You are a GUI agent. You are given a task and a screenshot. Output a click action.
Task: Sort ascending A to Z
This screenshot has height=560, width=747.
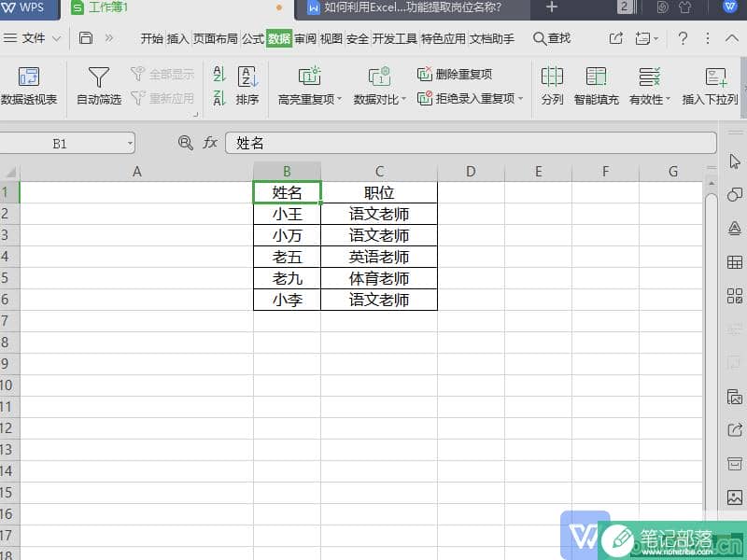[219, 74]
